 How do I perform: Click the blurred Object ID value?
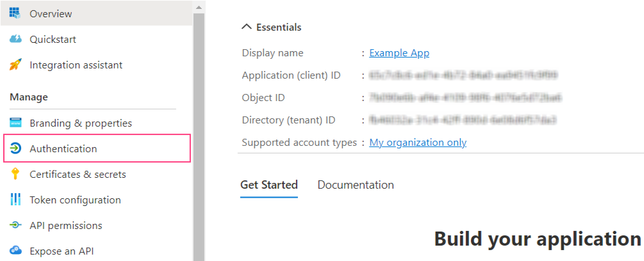pyautogui.click(x=465, y=97)
